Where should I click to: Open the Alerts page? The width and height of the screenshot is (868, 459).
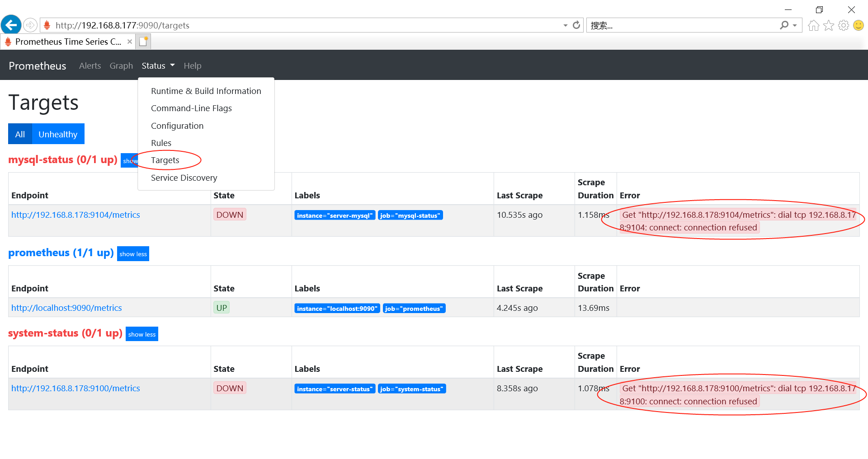[90, 66]
